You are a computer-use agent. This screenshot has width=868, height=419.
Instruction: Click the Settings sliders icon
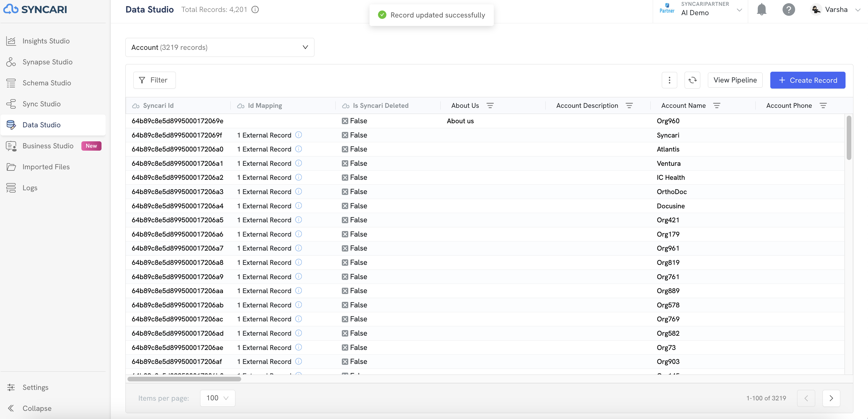(x=11, y=387)
